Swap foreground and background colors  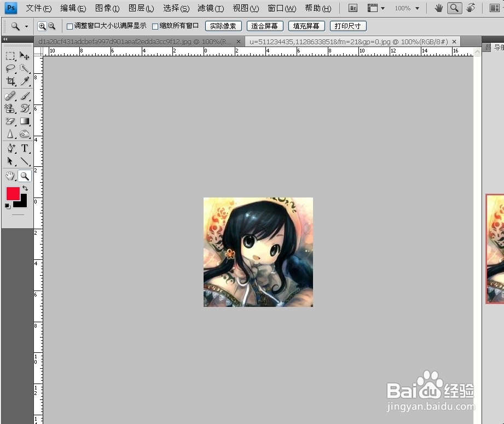(x=25, y=188)
